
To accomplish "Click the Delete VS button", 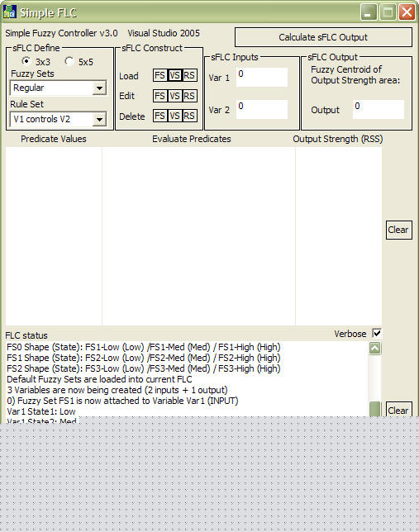I will [x=174, y=116].
